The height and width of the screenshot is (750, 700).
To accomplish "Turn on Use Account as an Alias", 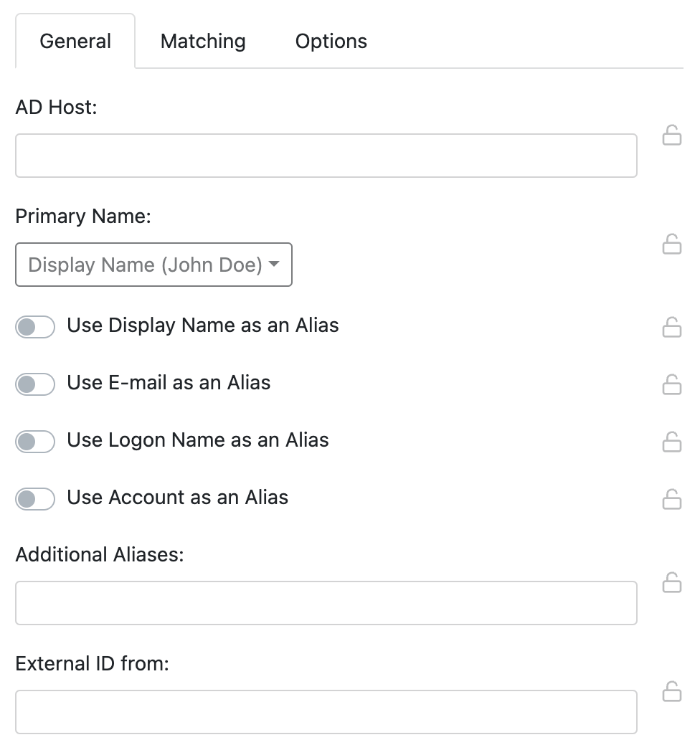I will click(x=34, y=498).
